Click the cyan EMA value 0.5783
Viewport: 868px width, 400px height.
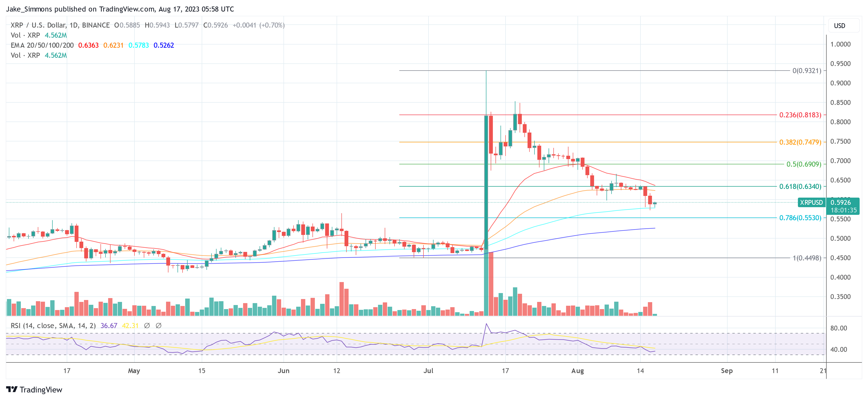139,45
